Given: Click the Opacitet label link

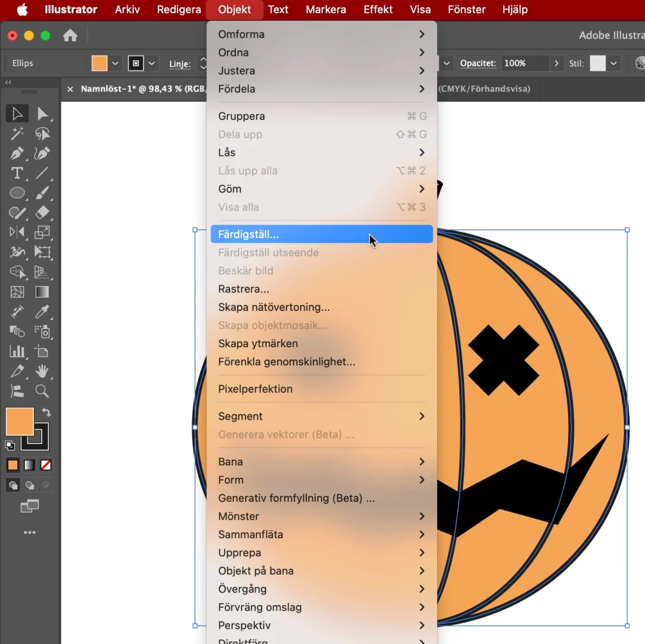Looking at the screenshot, I should coord(478,63).
